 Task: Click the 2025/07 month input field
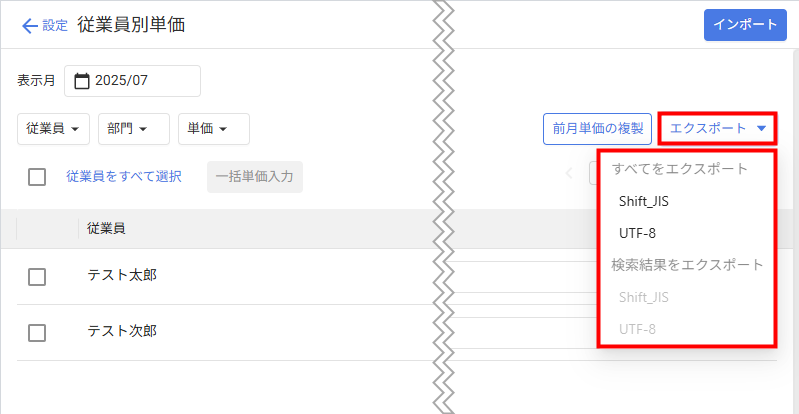[132, 81]
